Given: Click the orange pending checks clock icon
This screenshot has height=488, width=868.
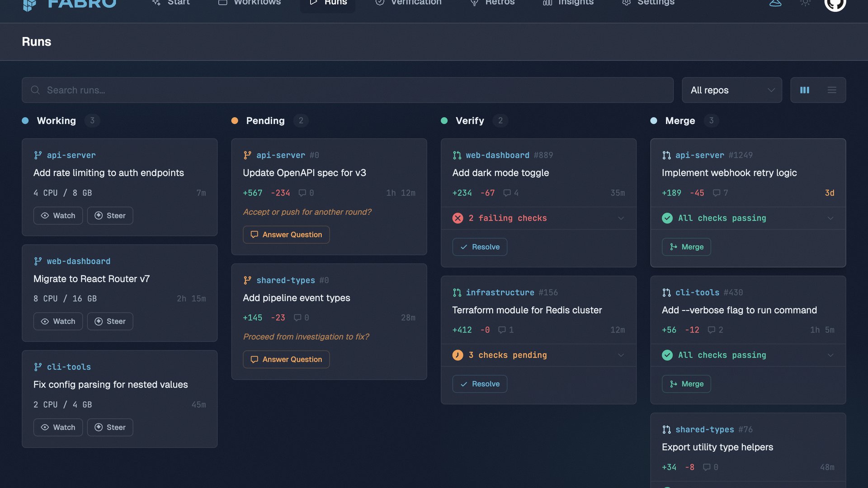Looking at the screenshot, I should click(458, 355).
